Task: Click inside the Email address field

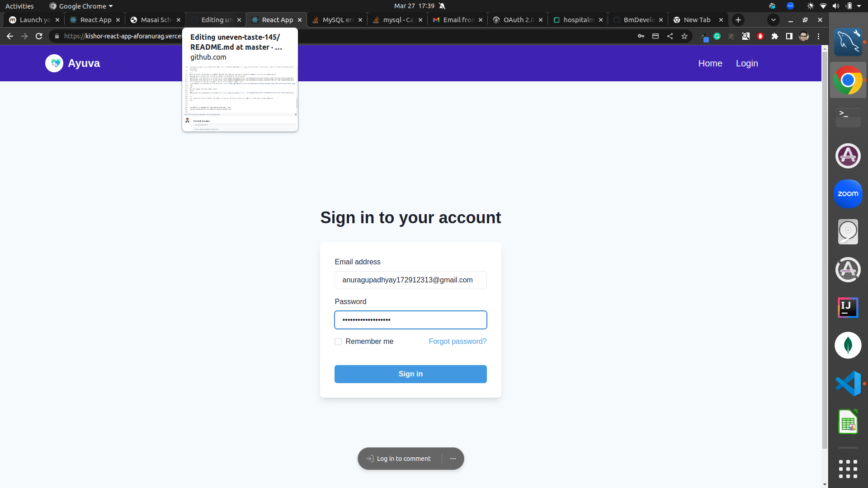Action: pyautogui.click(x=410, y=280)
